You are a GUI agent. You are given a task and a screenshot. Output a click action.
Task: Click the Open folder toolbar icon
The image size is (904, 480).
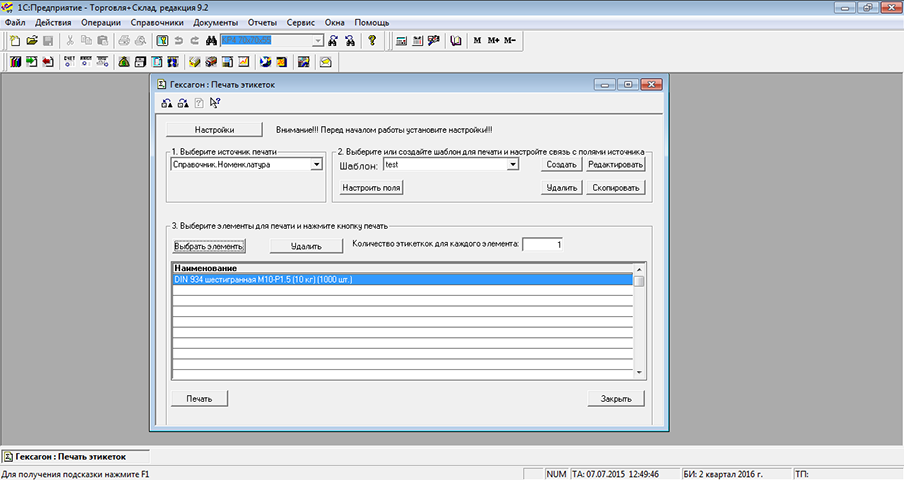pyautogui.click(x=31, y=41)
